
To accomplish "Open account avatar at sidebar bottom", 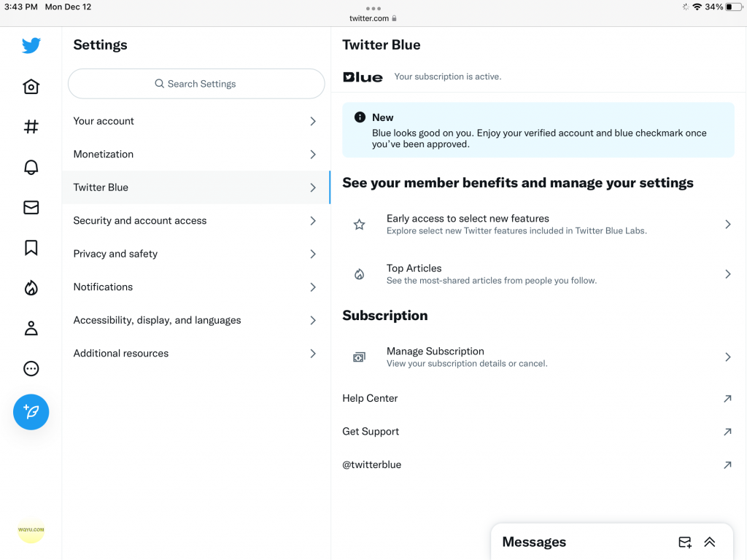I will (x=31, y=530).
